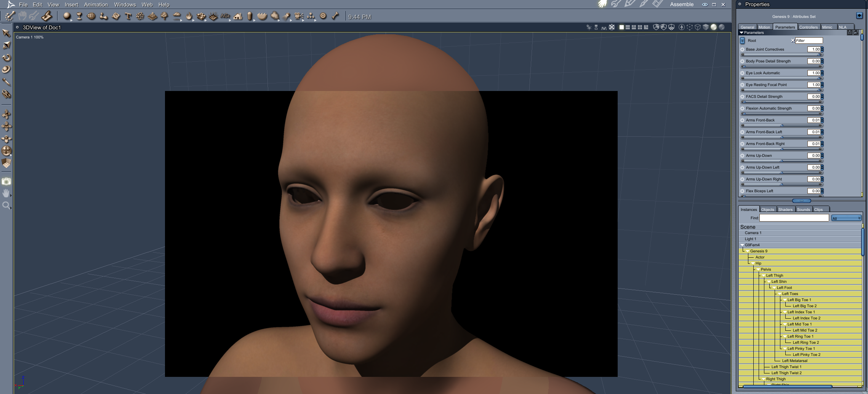Insert a plant tree object

point(165,16)
